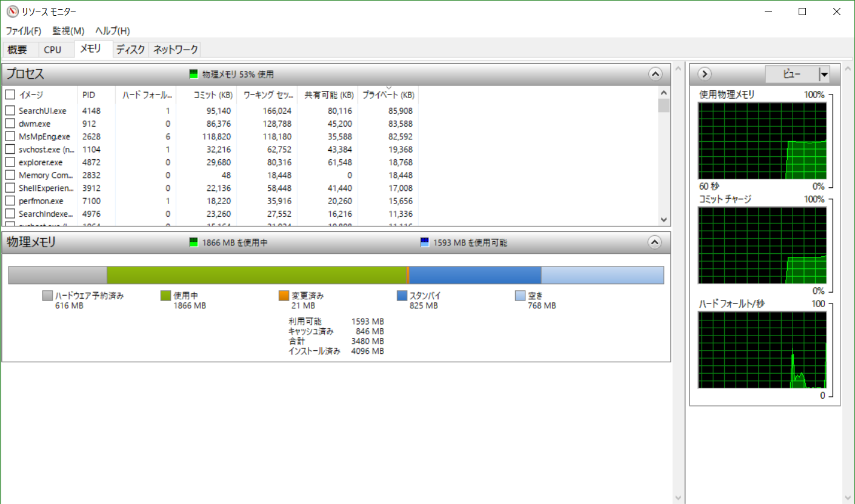Image resolution: width=855 pixels, height=504 pixels.
Task: Check the svchost.exe PID 1104 checkbox
Action: [10, 150]
